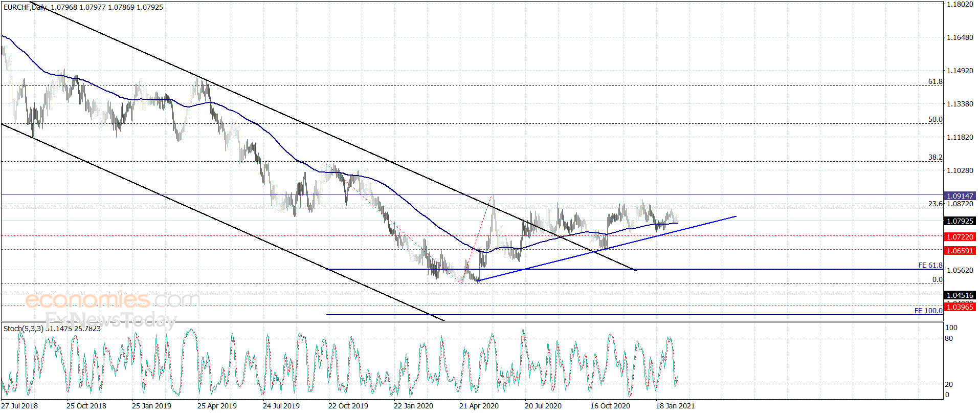The width and height of the screenshot is (980, 413).
Task: Select the 1.04516 price label
Action: click(x=960, y=295)
